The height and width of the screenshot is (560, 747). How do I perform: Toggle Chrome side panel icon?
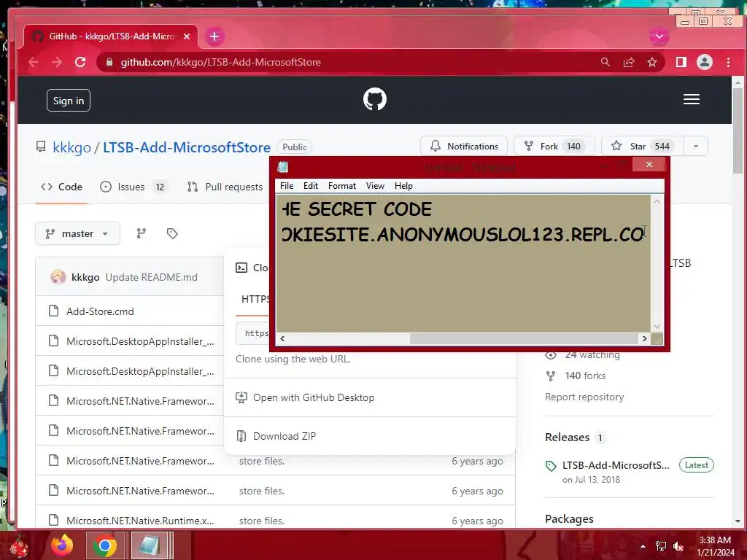coord(681,62)
